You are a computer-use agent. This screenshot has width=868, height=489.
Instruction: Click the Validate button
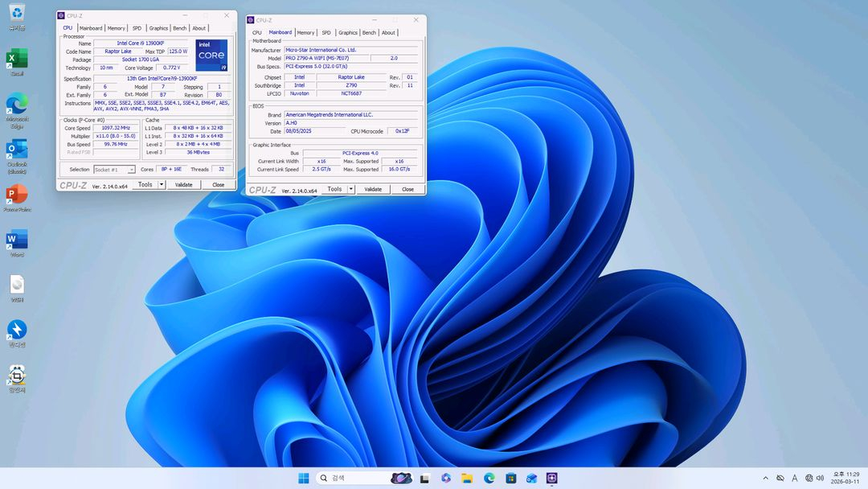coord(184,184)
